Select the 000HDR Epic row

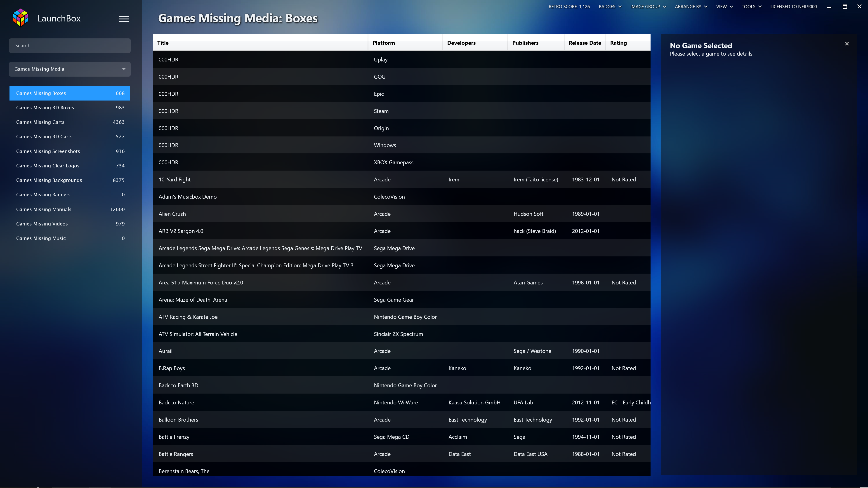[x=401, y=94]
